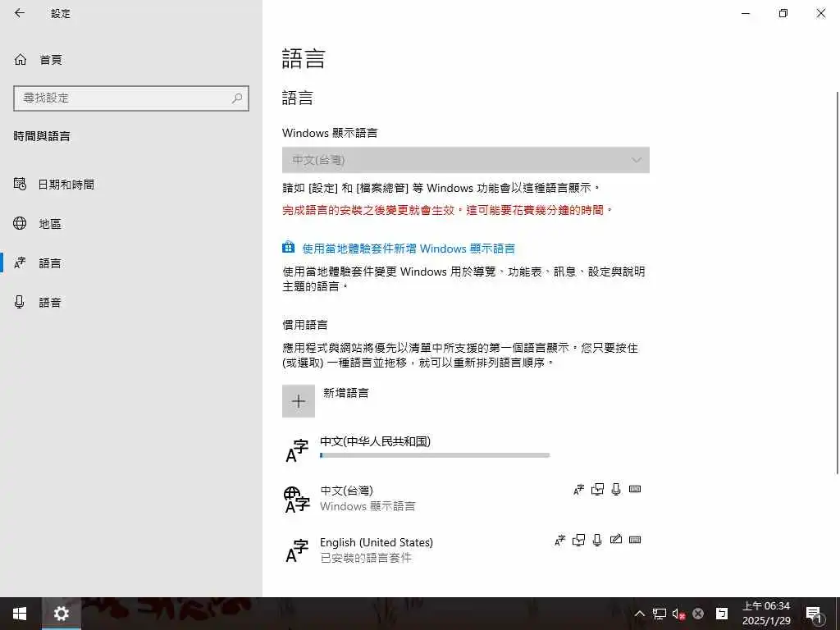Click the install progress bar for 中文(中华人民共和国)
Viewport: 840px width, 630px height.
click(x=435, y=455)
